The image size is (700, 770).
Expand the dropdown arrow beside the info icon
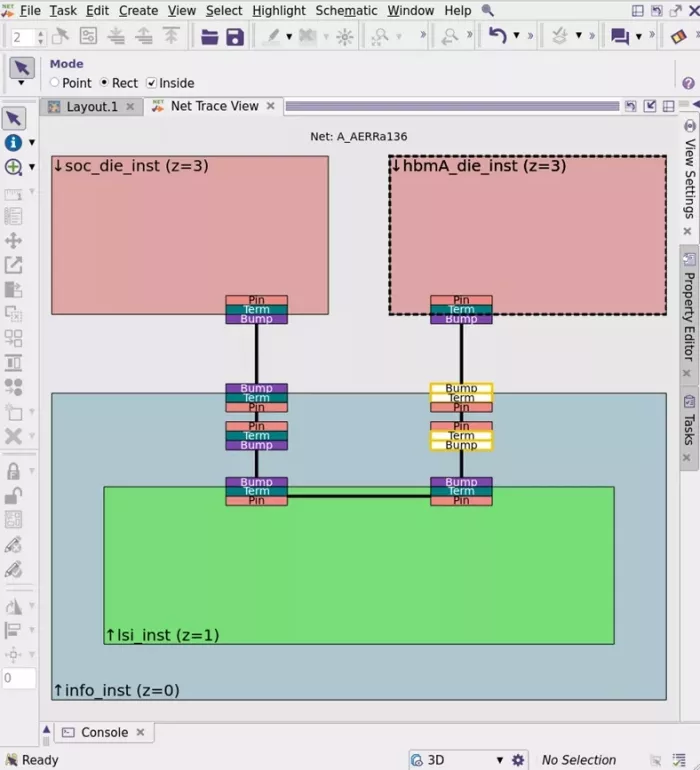tap(32, 143)
